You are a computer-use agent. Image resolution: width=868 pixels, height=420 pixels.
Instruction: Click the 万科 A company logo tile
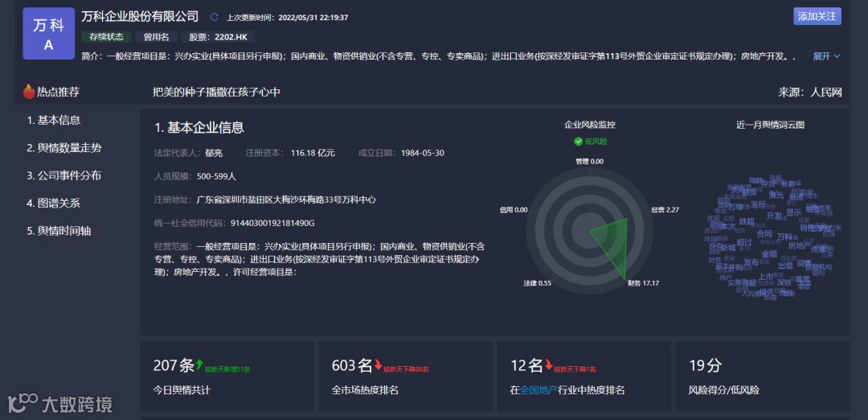tap(49, 33)
